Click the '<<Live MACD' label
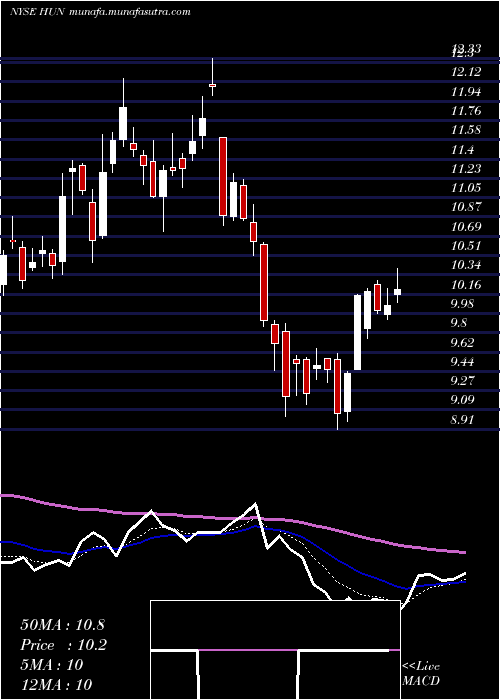This screenshot has width=500, height=700. tap(421, 673)
